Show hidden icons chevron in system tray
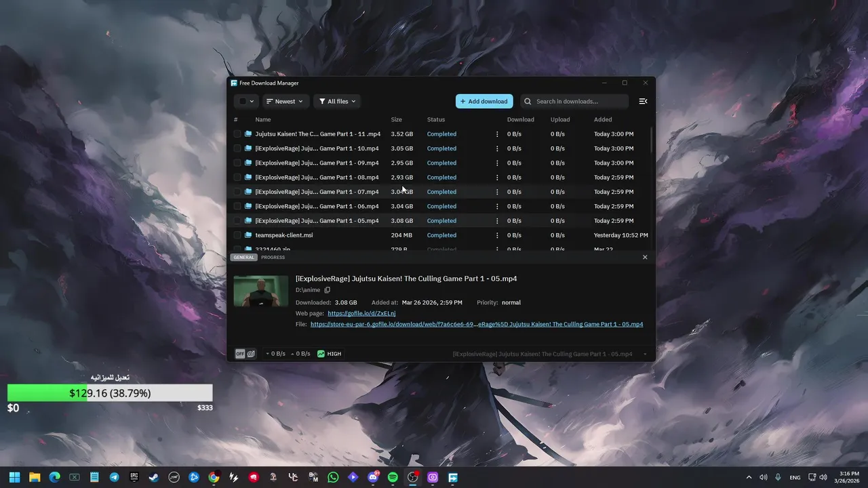This screenshot has height=488, width=868. 749,477
